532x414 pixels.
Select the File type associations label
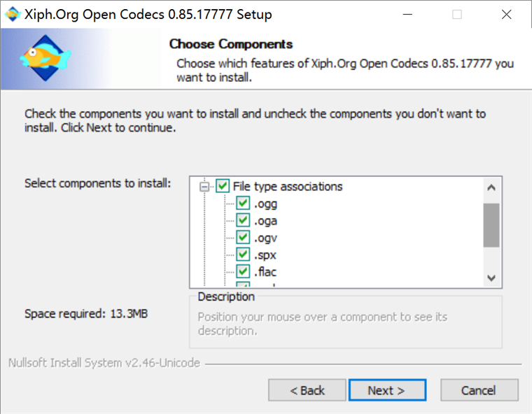(x=288, y=187)
